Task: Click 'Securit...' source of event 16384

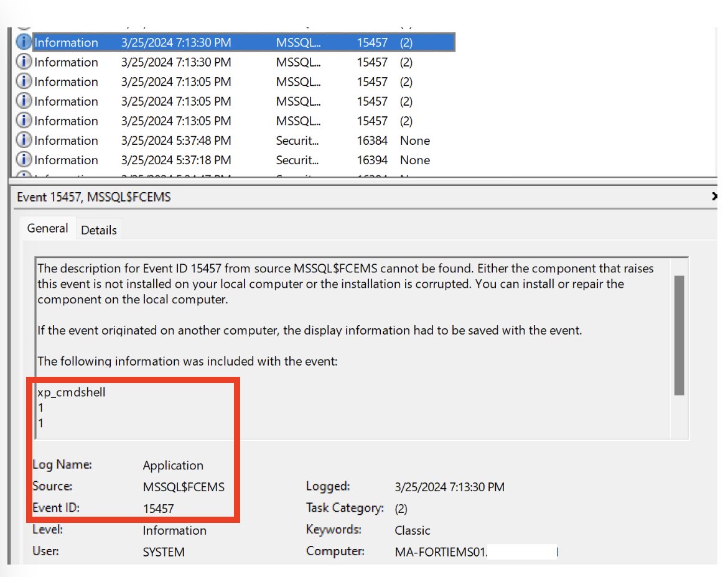Action: pos(297,141)
